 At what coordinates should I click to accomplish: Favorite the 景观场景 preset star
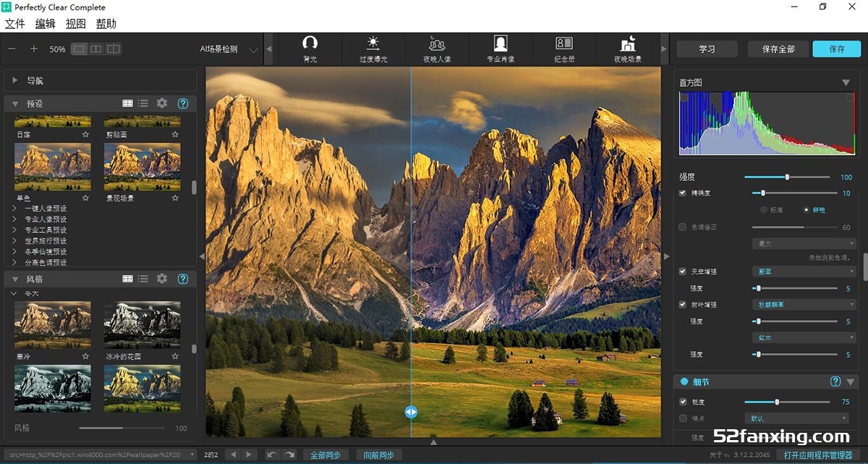point(175,198)
